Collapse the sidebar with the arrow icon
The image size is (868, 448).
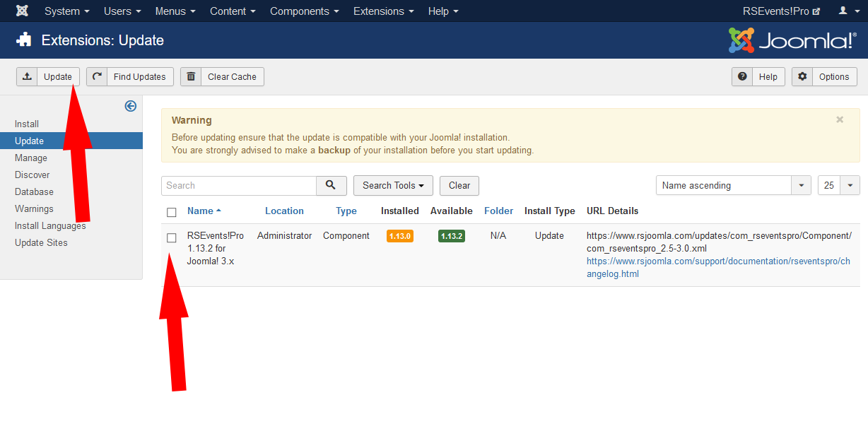(130, 106)
